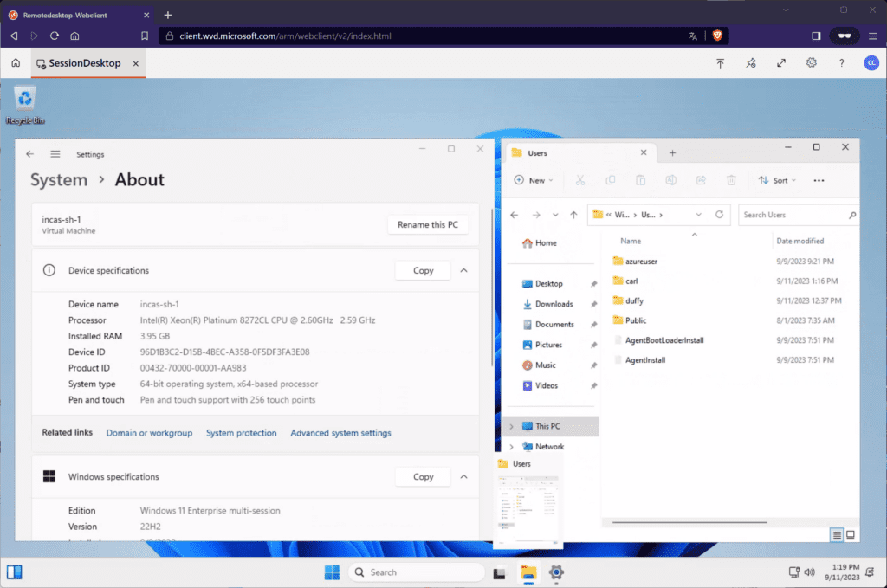
Task: Open the Sort dropdown in File Explorer
Action: [777, 180]
